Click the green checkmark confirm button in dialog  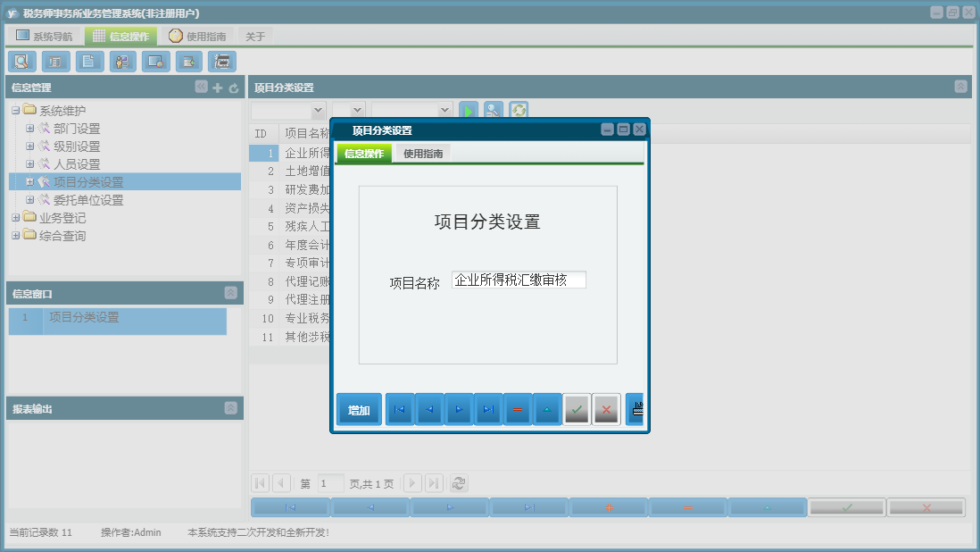coord(577,409)
